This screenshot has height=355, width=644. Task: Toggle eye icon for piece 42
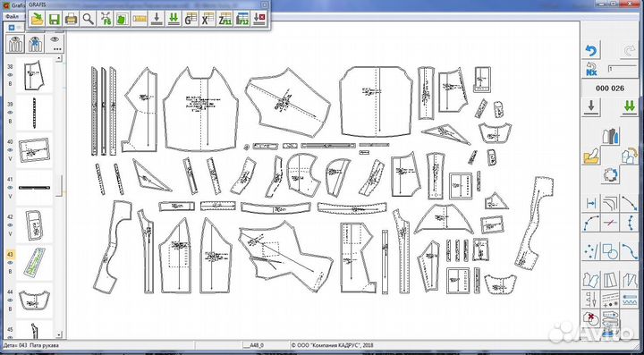pyautogui.click(x=10, y=225)
